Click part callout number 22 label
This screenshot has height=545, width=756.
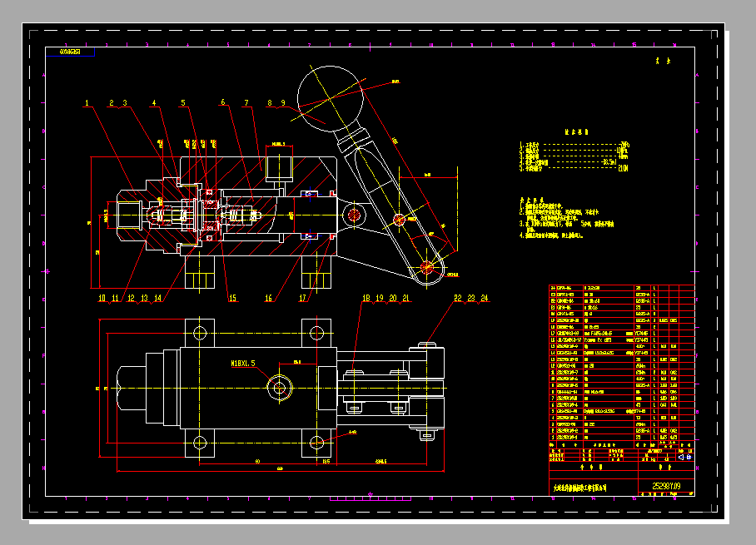tap(458, 298)
